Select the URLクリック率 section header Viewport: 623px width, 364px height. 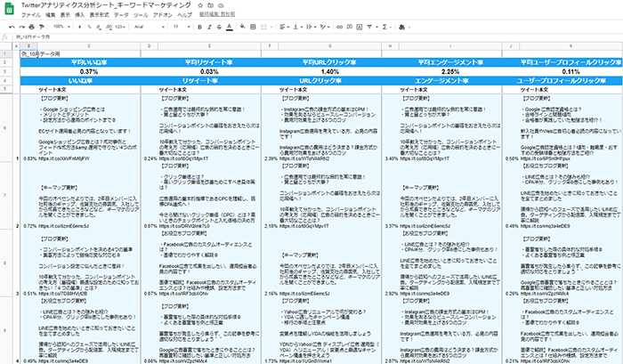click(321, 81)
